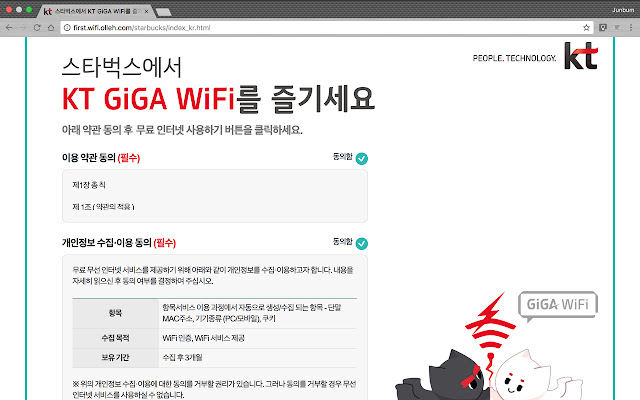This screenshot has height=400, width=640.
Task: Close the KT GiGA WiFi tab
Action: tap(147, 11)
